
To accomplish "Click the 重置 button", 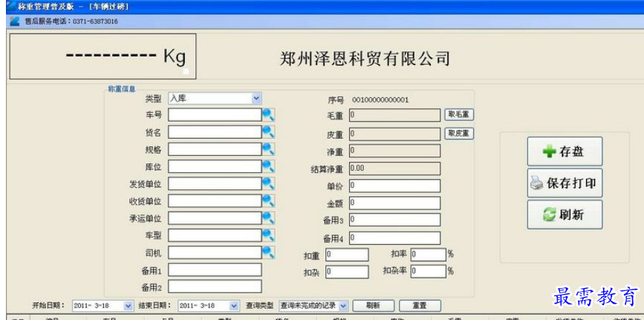I will [420, 306].
